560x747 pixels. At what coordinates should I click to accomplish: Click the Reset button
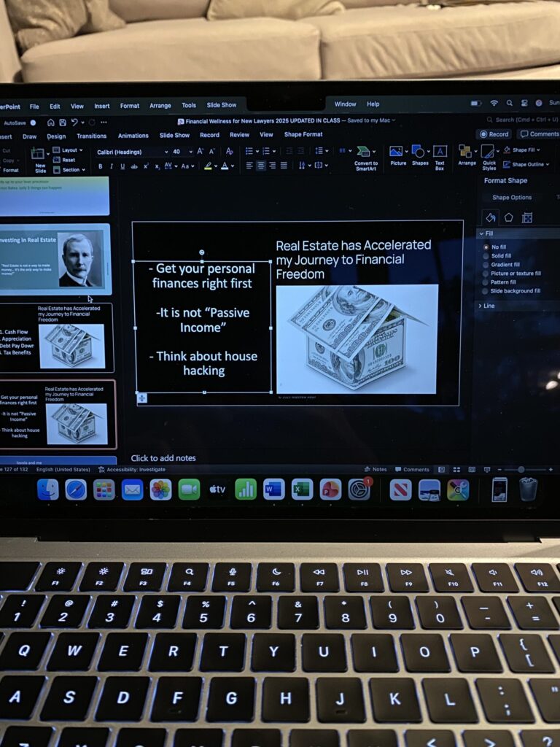pyautogui.click(x=64, y=160)
